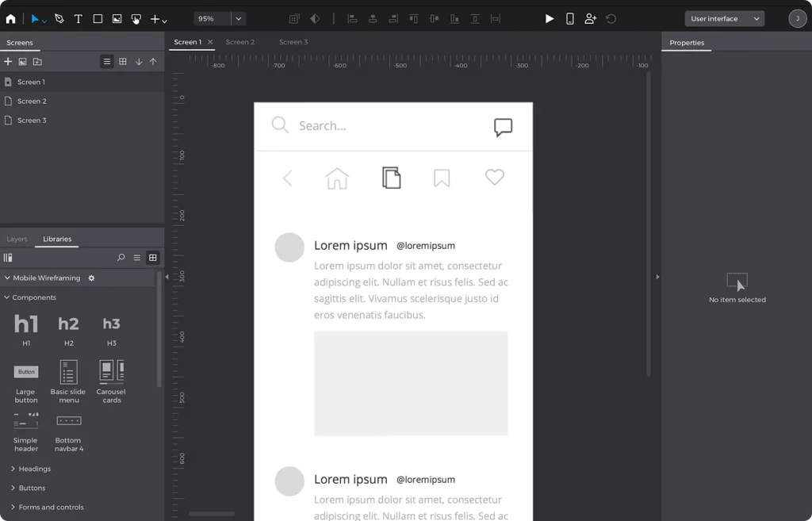The height and width of the screenshot is (521, 812).
Task: Open the Screens panel tab
Action: tap(20, 43)
